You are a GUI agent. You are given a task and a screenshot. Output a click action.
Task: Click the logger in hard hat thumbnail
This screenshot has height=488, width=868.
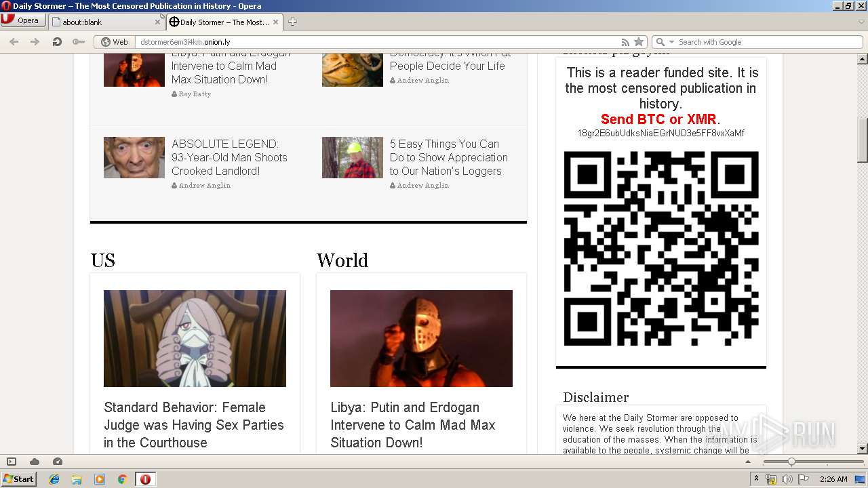click(x=353, y=157)
